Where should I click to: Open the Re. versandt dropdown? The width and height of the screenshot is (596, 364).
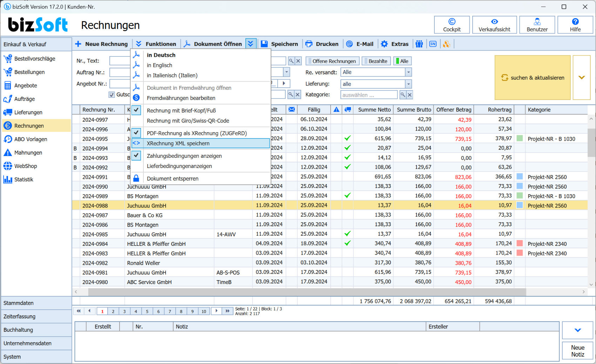pyautogui.click(x=408, y=72)
